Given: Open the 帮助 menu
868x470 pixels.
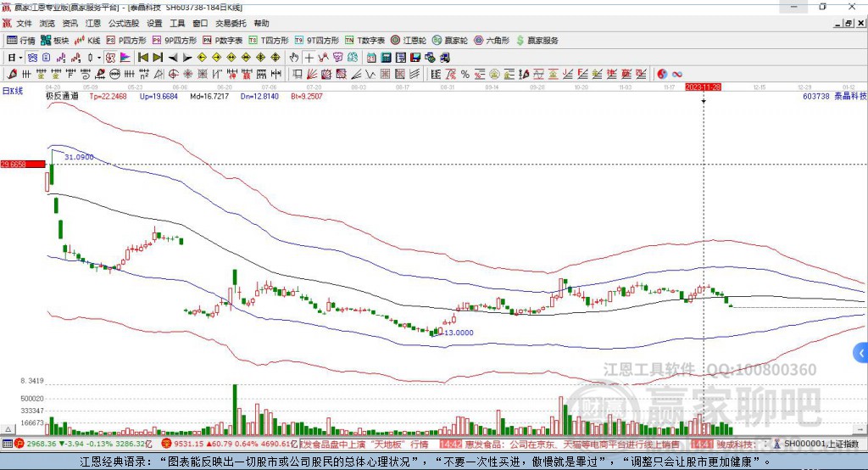Looking at the screenshot, I should [x=261, y=23].
